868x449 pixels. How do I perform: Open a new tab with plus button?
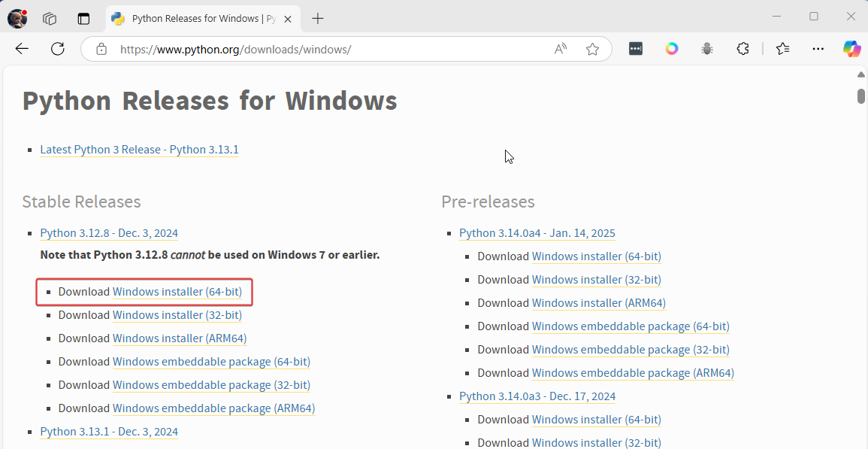(x=317, y=18)
